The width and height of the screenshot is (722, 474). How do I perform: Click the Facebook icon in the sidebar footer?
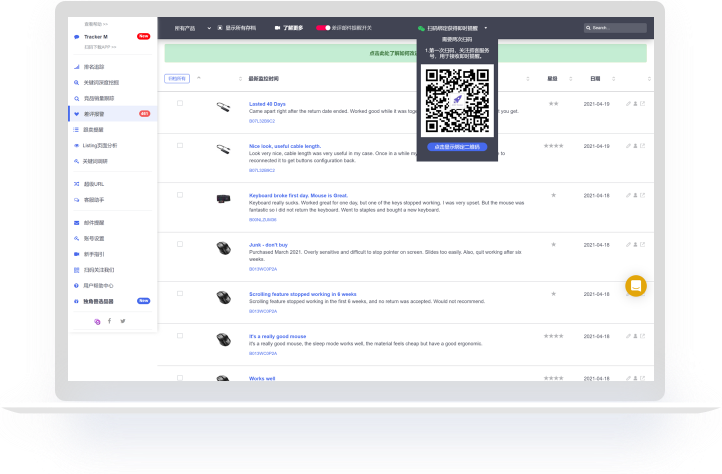coord(109,321)
